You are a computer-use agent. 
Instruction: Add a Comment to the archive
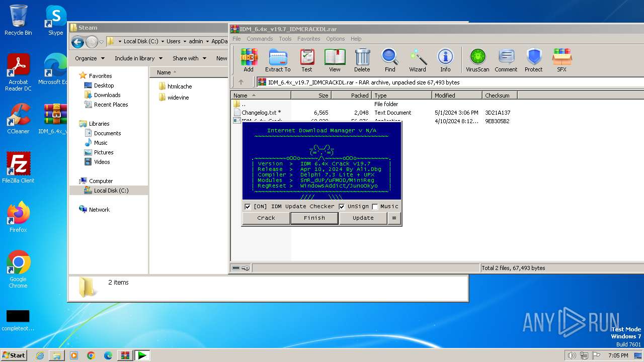506,60
